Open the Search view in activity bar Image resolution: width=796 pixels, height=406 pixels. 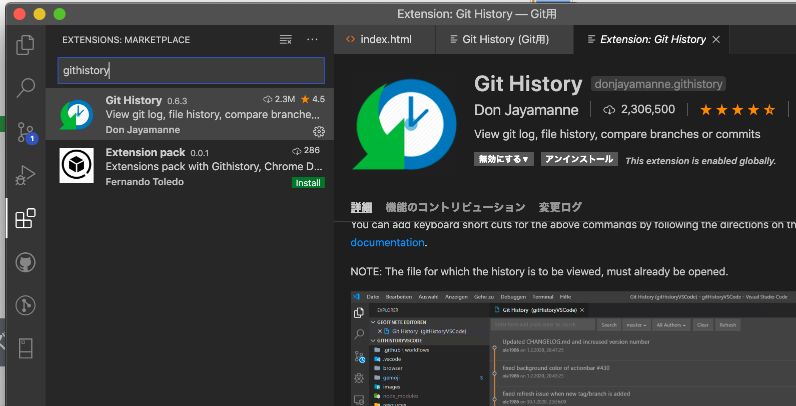[x=25, y=88]
